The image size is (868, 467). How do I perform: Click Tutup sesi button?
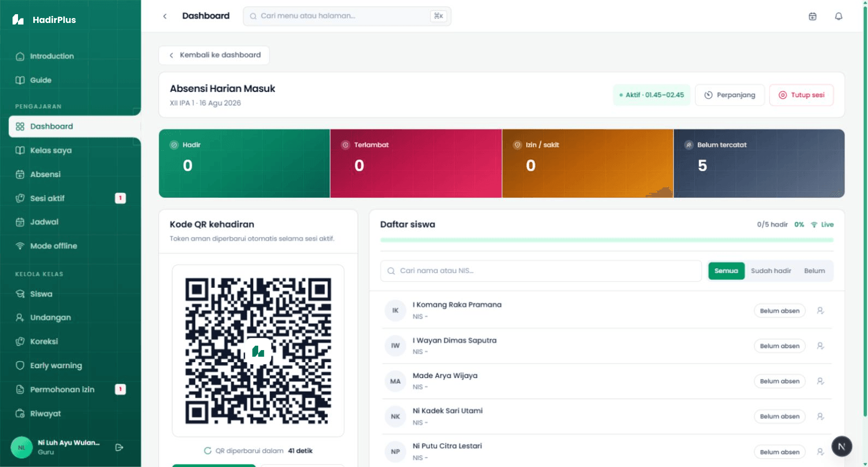pos(801,95)
